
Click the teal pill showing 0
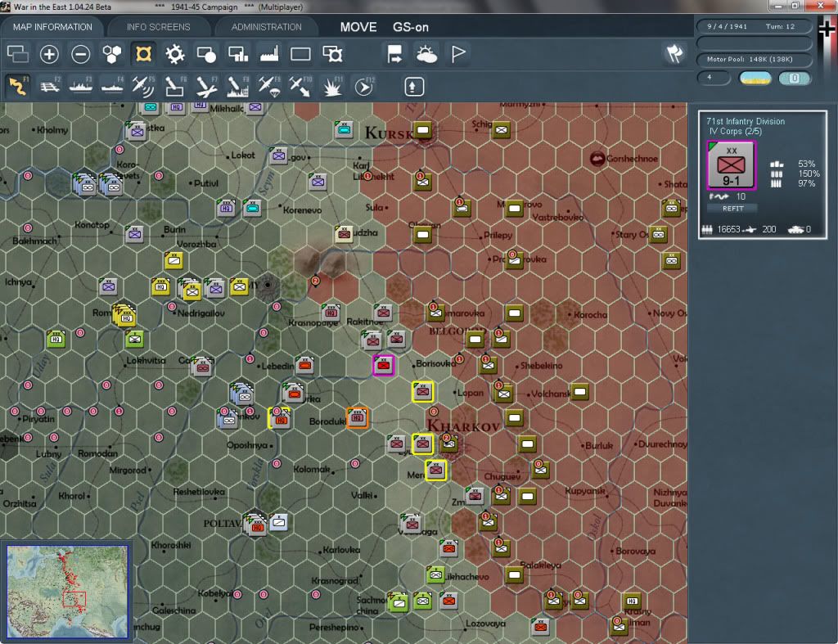794,78
